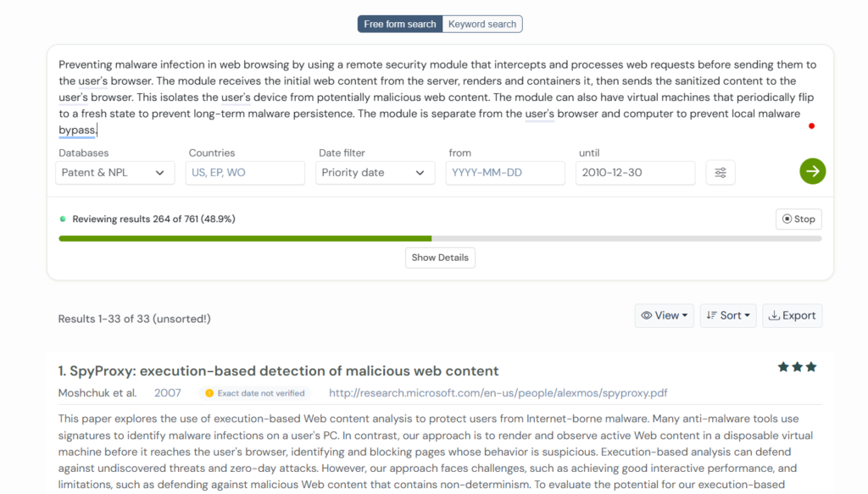Open the Sort dropdown menu
Image resolution: width=868 pixels, height=494 pixels.
pyautogui.click(x=728, y=315)
